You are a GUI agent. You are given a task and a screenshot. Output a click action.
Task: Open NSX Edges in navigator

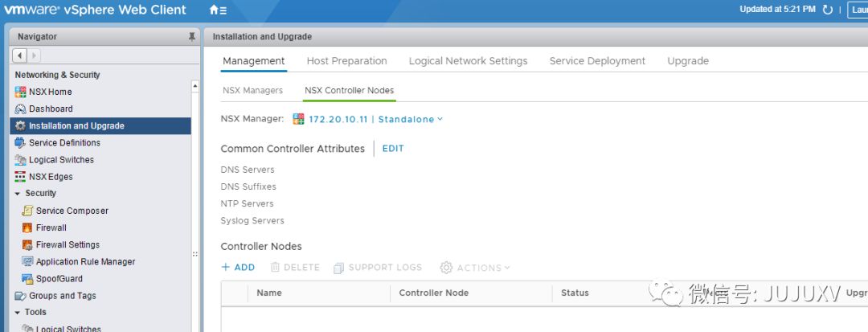tap(51, 177)
